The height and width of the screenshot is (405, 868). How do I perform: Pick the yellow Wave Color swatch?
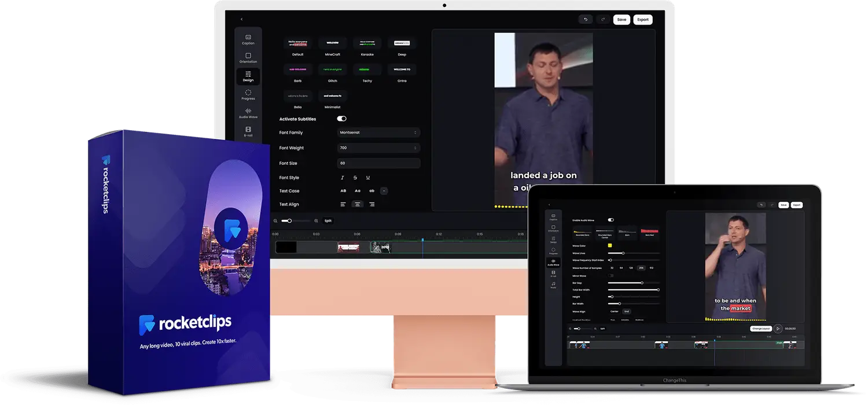tap(610, 245)
